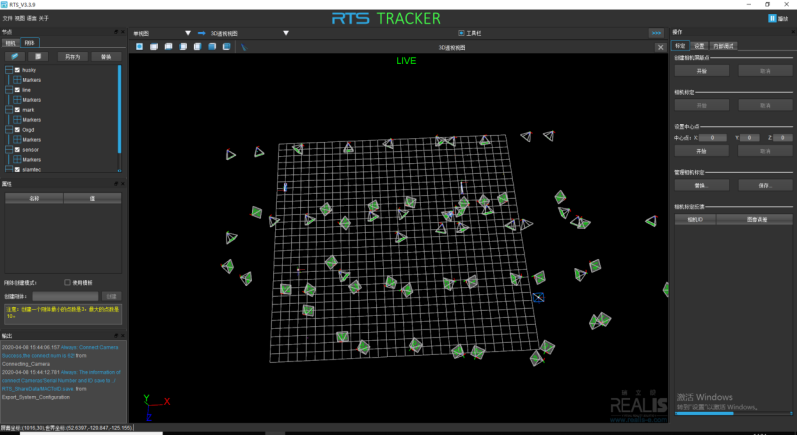Click the center point Y input field
This screenshot has width=797, height=435.
tap(750, 138)
